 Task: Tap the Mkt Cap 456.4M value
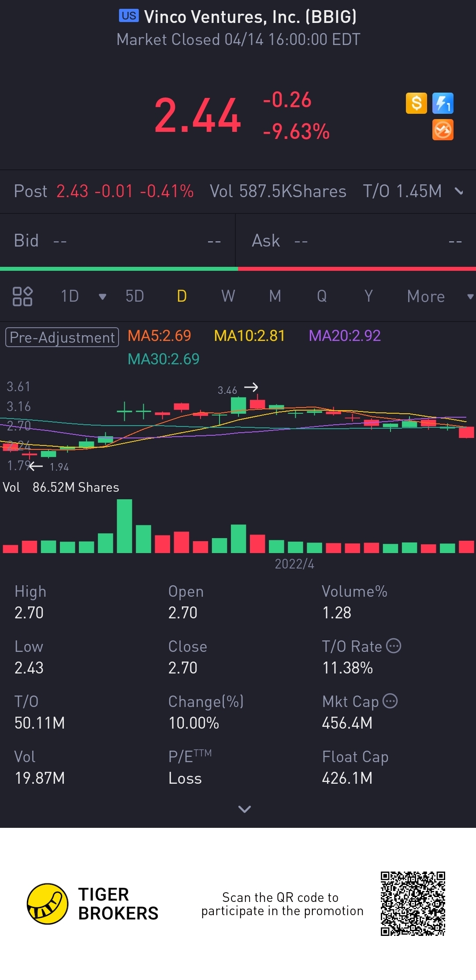pos(347,723)
